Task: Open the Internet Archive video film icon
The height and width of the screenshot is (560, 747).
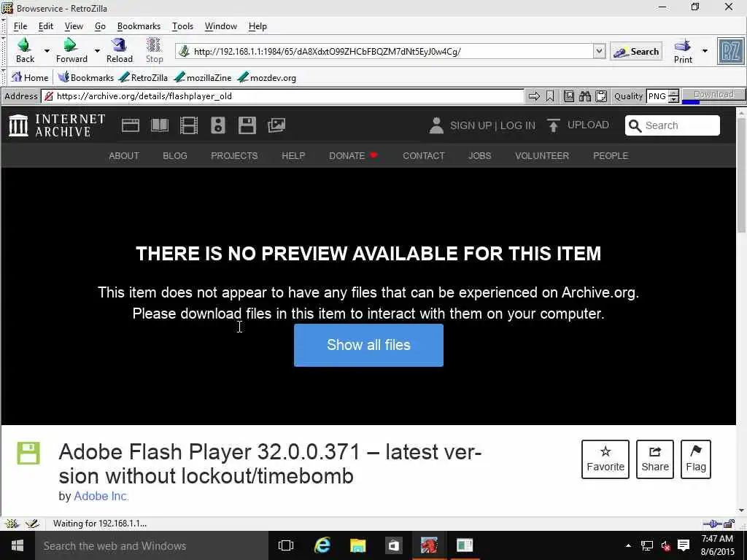Action: coord(189,125)
